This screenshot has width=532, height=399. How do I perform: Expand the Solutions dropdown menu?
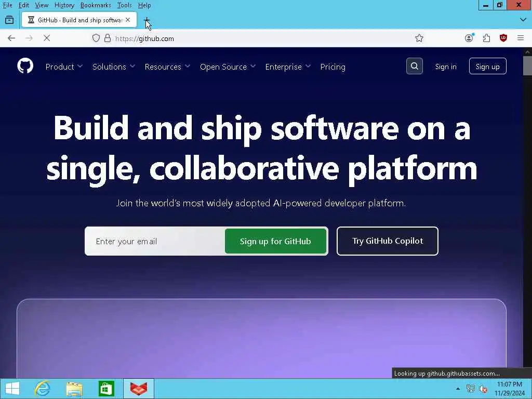coord(114,67)
